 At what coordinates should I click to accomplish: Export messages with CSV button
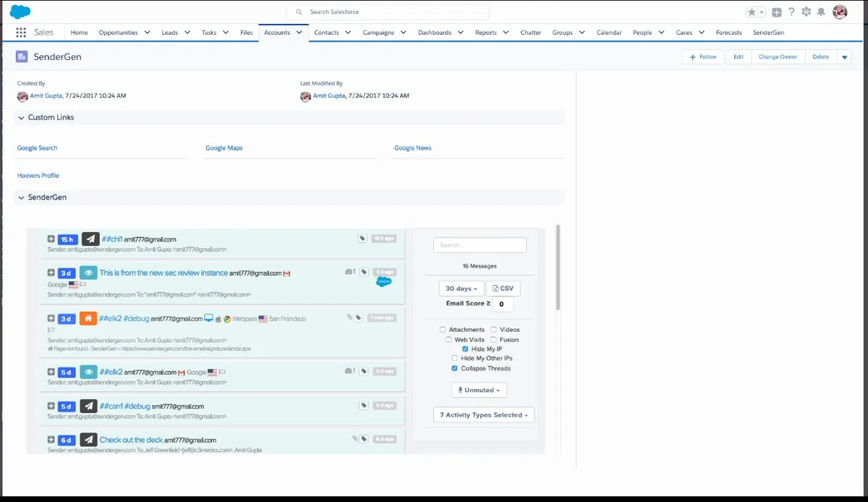pyautogui.click(x=503, y=289)
